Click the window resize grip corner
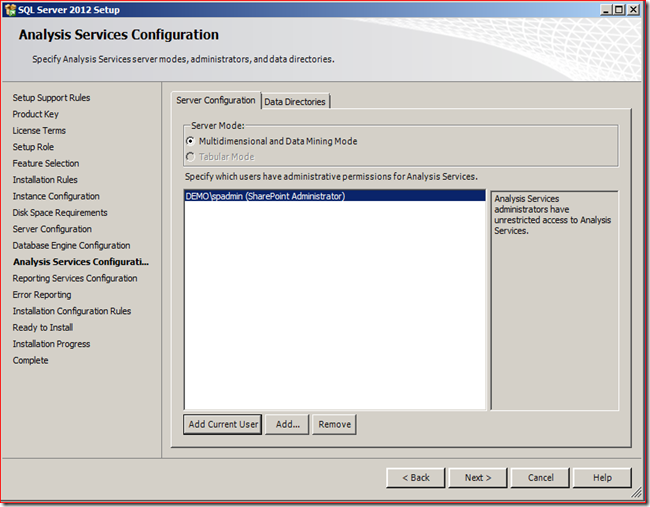 [x=636, y=492]
